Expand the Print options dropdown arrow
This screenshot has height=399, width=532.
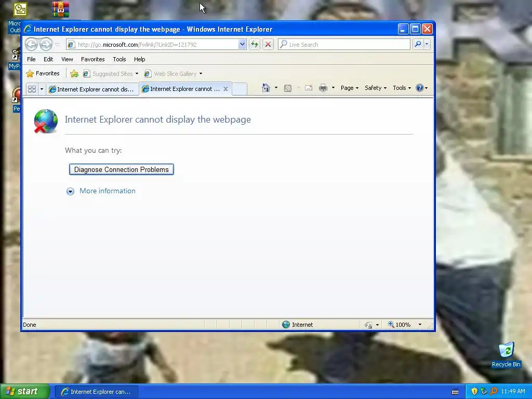[x=333, y=88]
